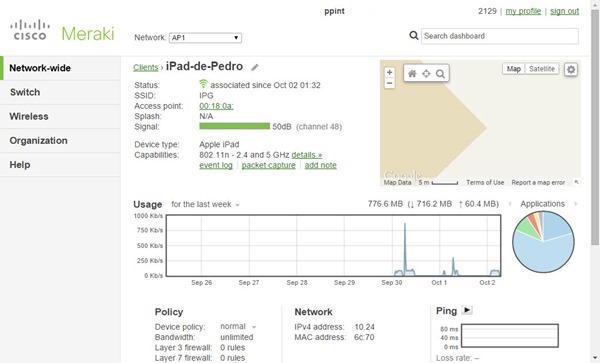This screenshot has width=600, height=363.
Task: Open Help menu
Action: coord(60,164)
